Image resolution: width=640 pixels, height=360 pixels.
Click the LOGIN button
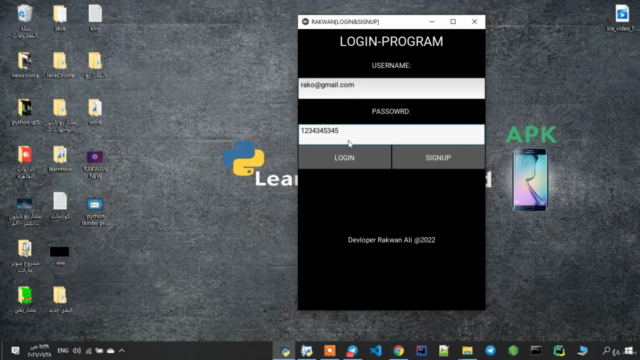point(344,158)
